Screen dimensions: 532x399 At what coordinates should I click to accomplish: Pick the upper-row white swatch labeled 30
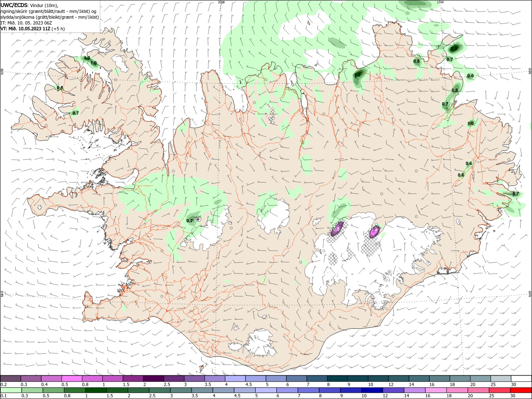(x=521, y=379)
